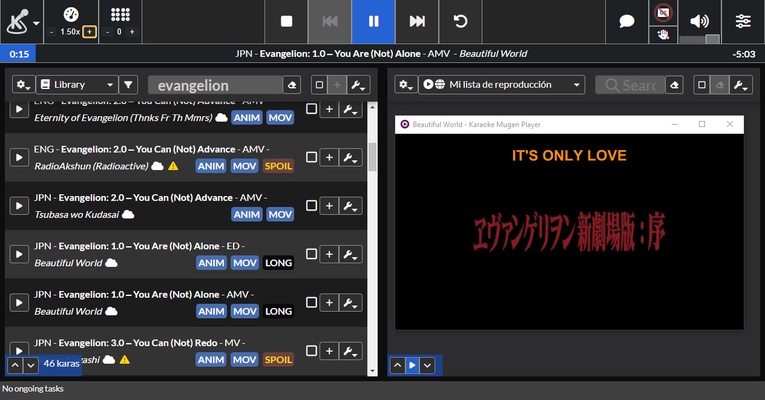Viewport: 765px width, 400px height.
Task: Open Library header wrench menu
Action: point(358,85)
